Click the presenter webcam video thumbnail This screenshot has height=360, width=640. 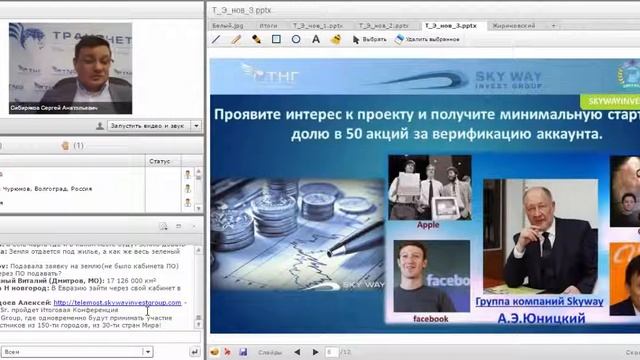point(70,68)
